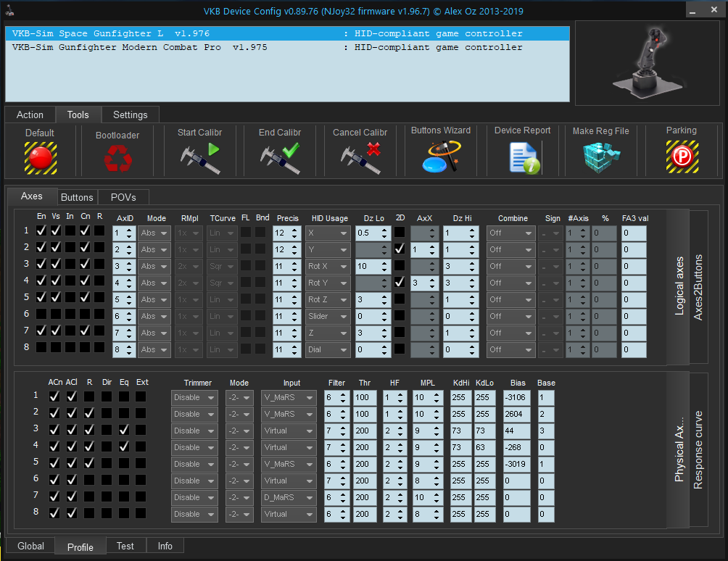Click FA3 val field for logical axis 1

pos(634,233)
